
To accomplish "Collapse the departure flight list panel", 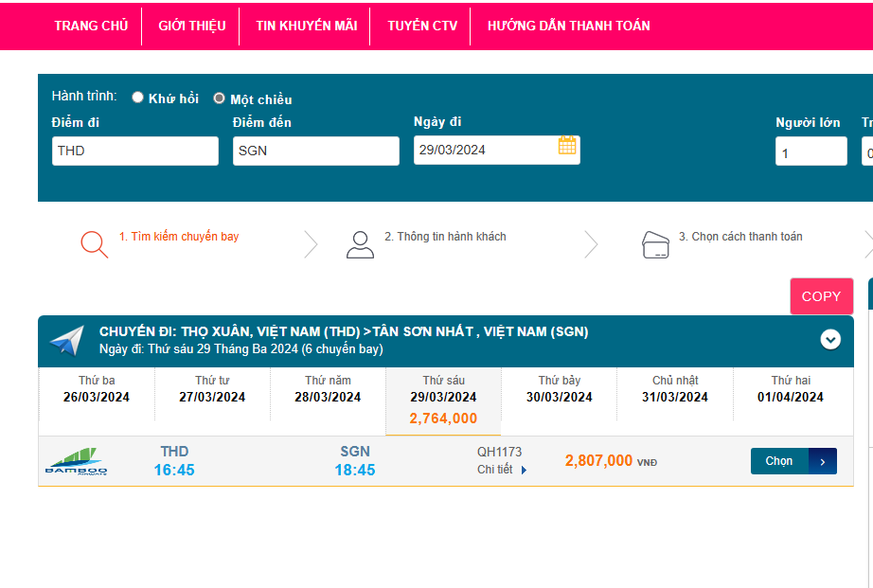I will pos(830,339).
